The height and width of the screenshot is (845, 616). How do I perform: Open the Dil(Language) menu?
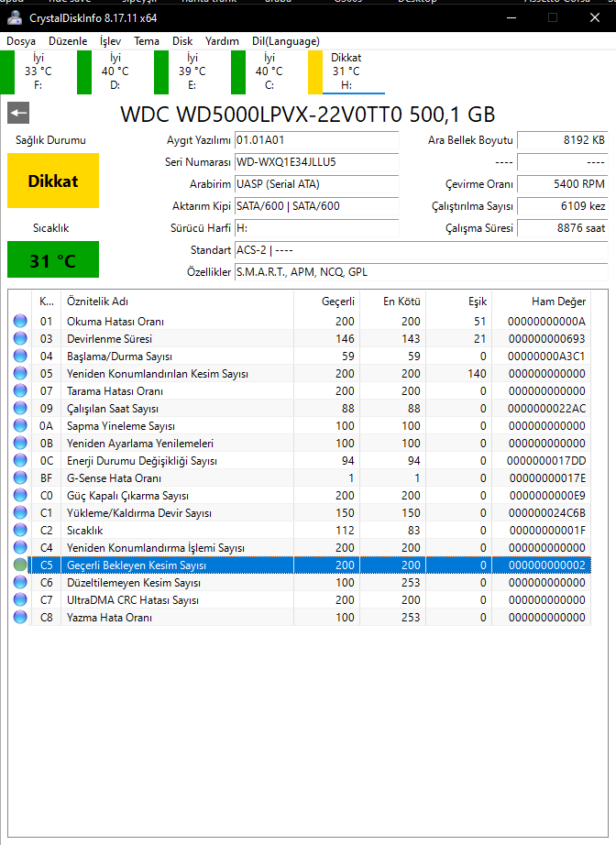coord(286,41)
